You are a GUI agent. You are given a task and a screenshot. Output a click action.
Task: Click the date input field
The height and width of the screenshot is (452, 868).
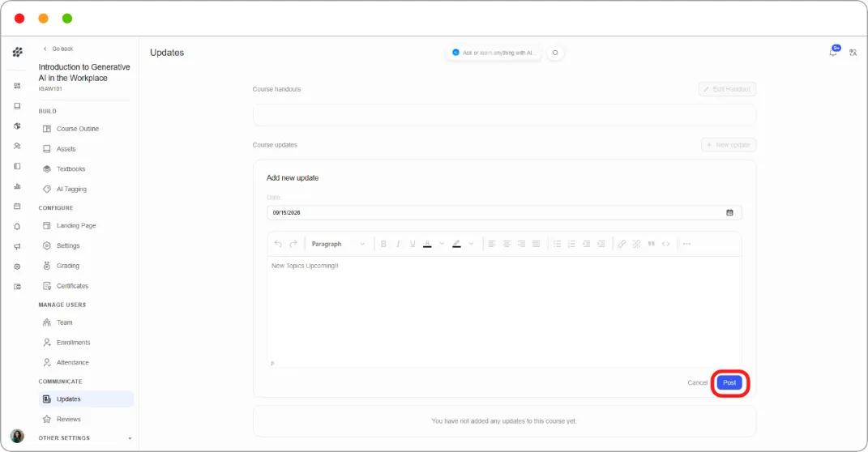[504, 212]
